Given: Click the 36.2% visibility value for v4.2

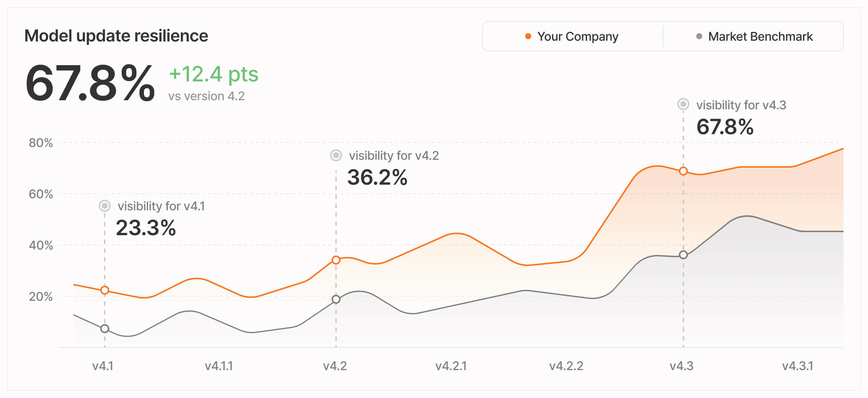Looking at the screenshot, I should click(377, 177).
